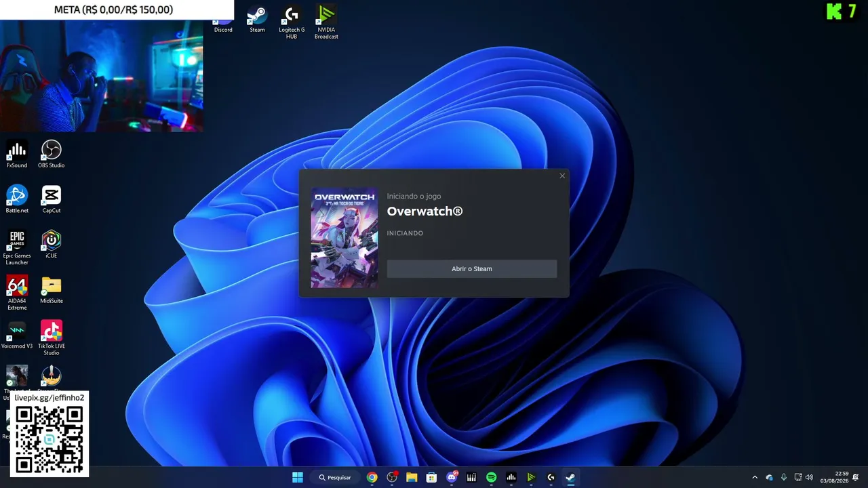Image resolution: width=868 pixels, height=488 pixels.
Task: Open the NVIDIA Broadcast desktop shortcut
Action: pos(326,22)
